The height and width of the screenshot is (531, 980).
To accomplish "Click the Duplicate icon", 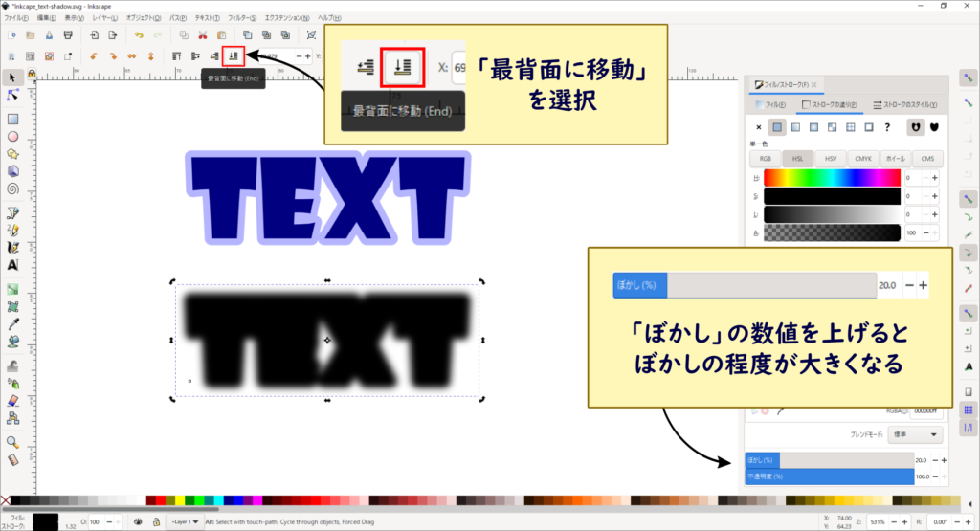I will (x=248, y=35).
